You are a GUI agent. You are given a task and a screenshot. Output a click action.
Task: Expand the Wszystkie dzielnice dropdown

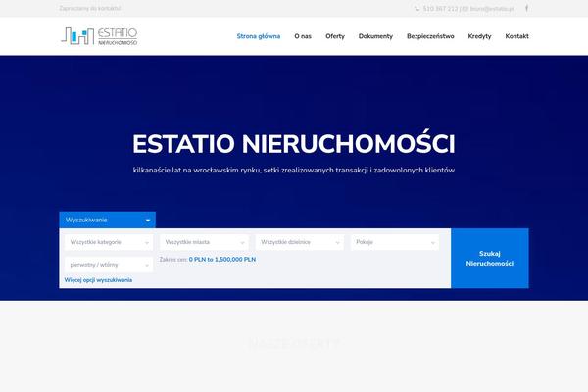pos(300,242)
